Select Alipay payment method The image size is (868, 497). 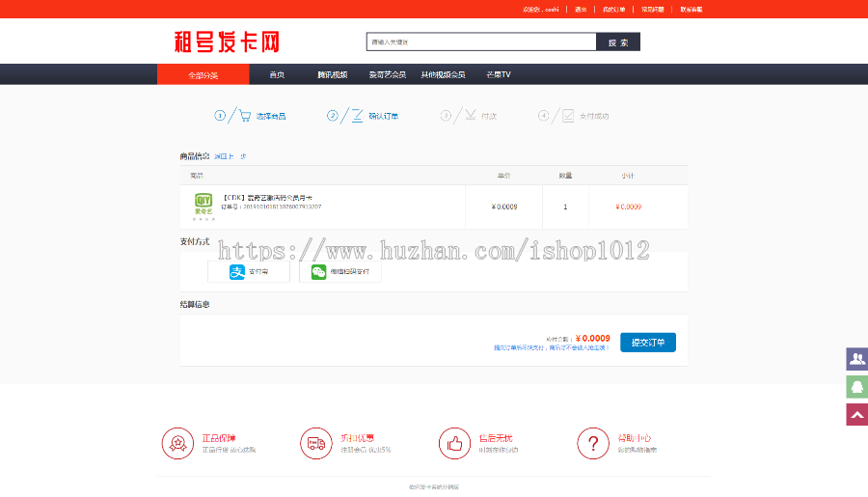tap(249, 271)
